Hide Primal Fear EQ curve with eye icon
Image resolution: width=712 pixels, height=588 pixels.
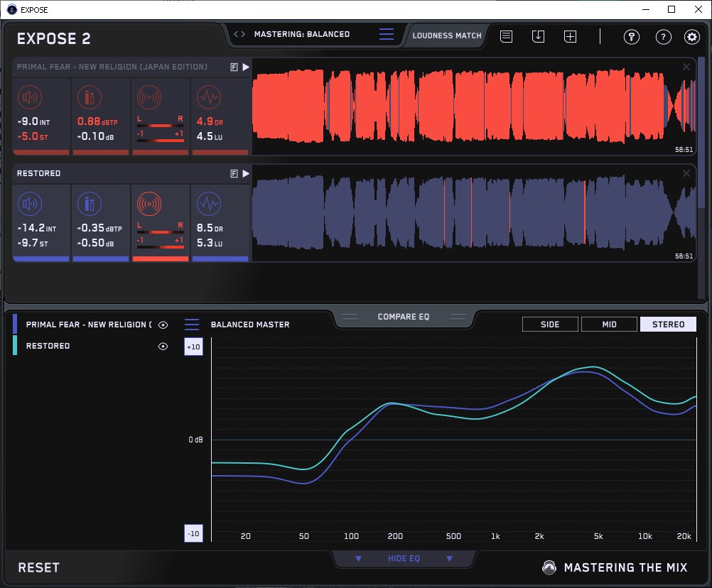(x=163, y=325)
